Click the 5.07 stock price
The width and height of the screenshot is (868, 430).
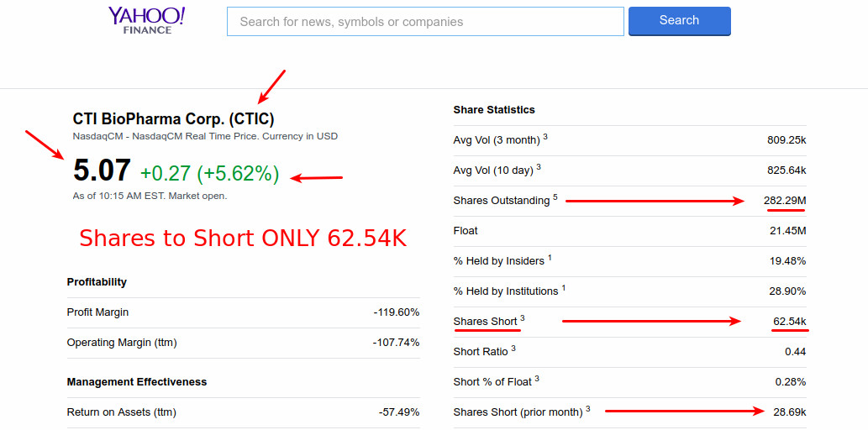click(102, 170)
